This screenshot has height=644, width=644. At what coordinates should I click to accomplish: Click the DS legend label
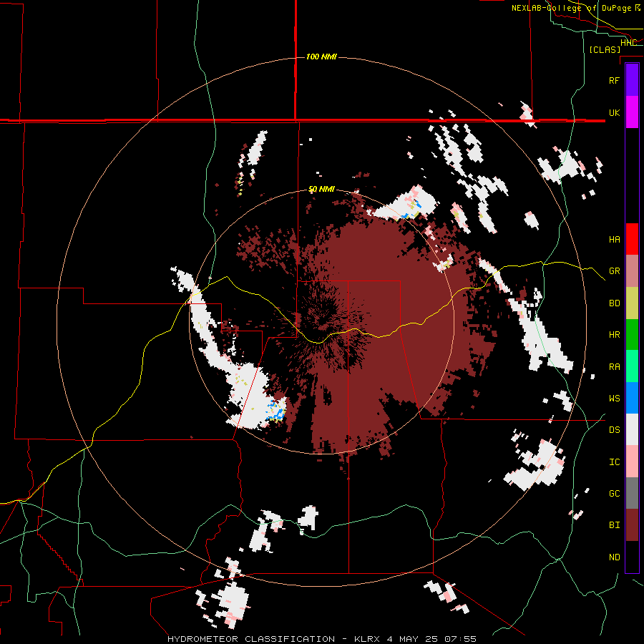[x=614, y=430]
